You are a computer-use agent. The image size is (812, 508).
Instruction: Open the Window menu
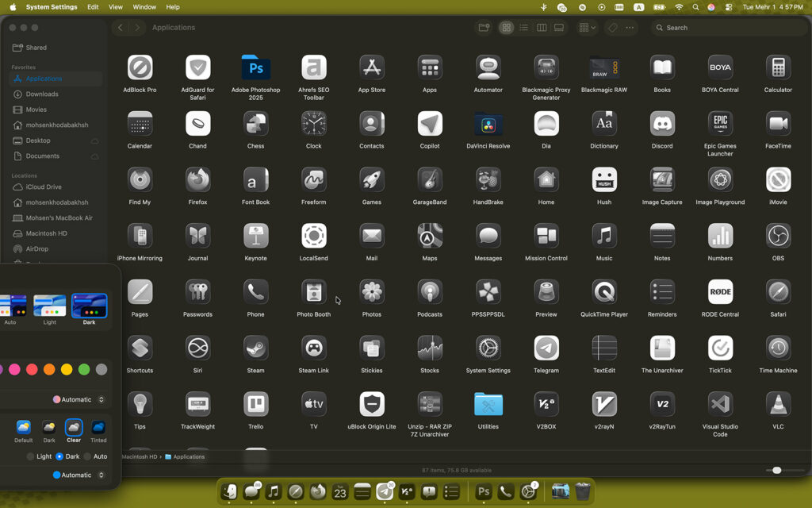(144, 7)
